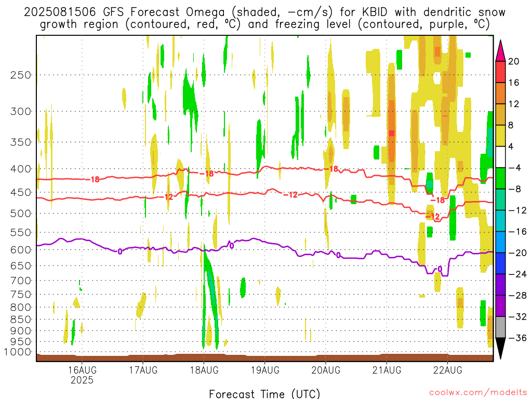The width and height of the screenshot is (532, 399).
Task: Click the 900 pressure level label
Action: click(21, 331)
